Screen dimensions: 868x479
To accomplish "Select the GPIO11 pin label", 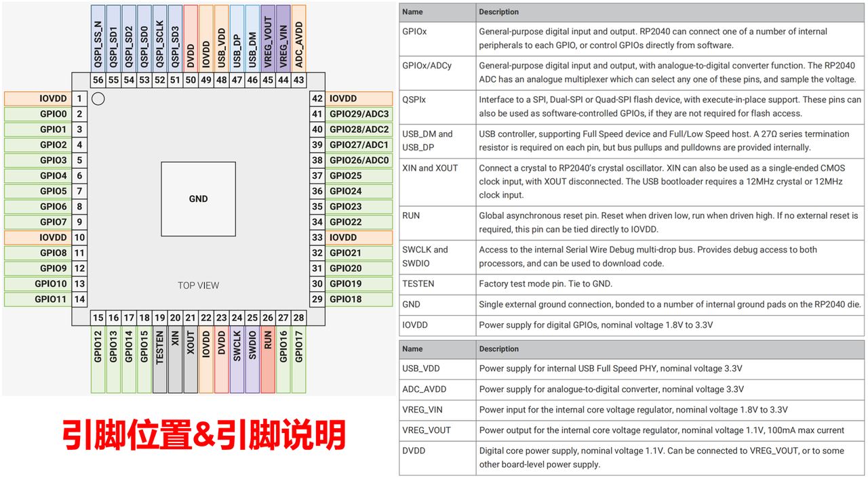I will coord(38,299).
